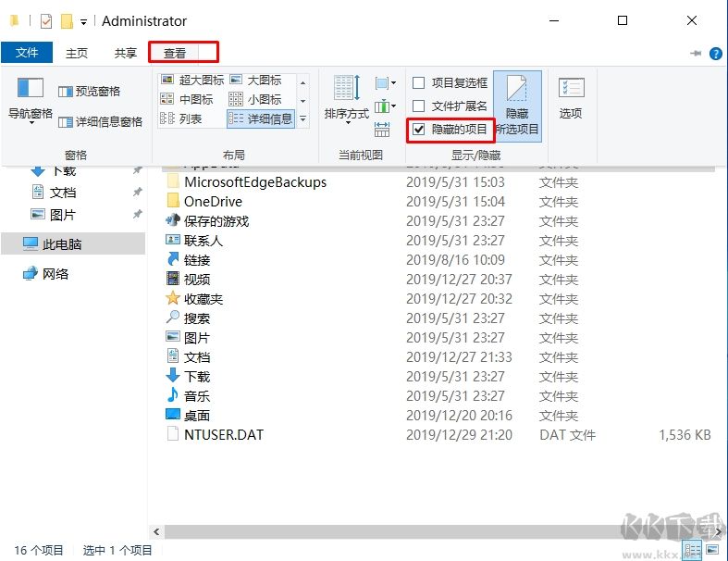728x561 pixels.
Task: Enable file name extensions checkbox
Action: [x=450, y=106]
